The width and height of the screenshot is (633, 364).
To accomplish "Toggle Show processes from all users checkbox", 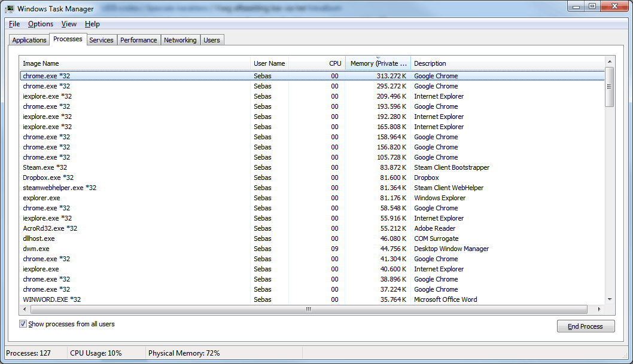I will pyautogui.click(x=23, y=324).
